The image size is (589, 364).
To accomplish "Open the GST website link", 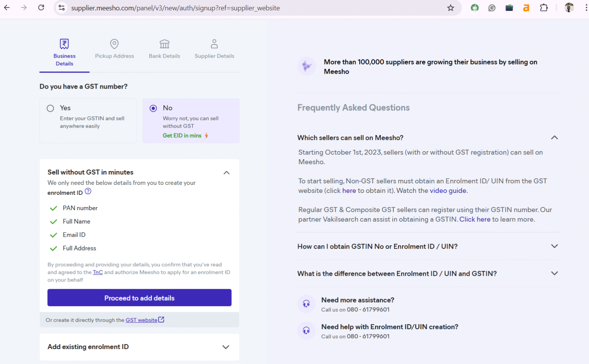I will tap(141, 320).
